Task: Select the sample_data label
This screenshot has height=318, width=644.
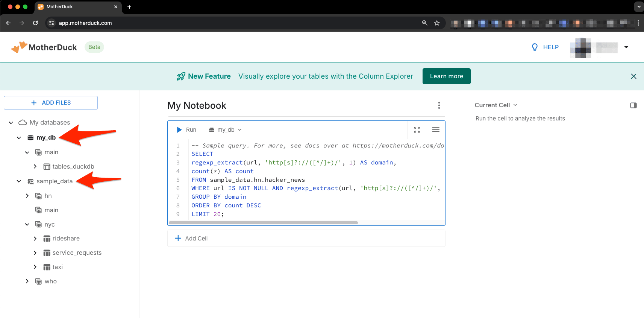Action: pos(55,181)
